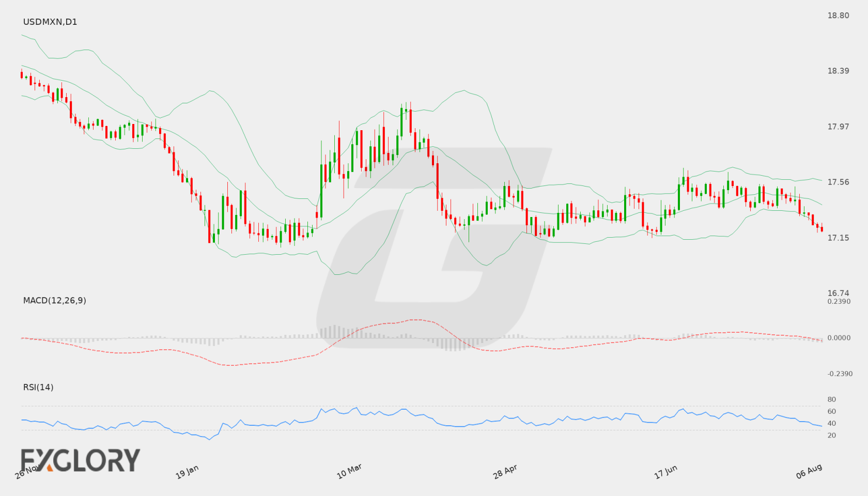This screenshot has width=868, height=496.
Task: Select the 18.39 price axis label
Action: click(x=838, y=71)
